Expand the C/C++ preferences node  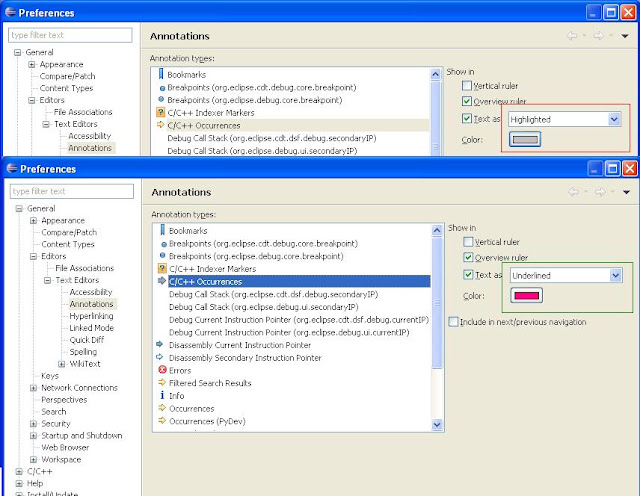pyautogui.click(x=19, y=472)
